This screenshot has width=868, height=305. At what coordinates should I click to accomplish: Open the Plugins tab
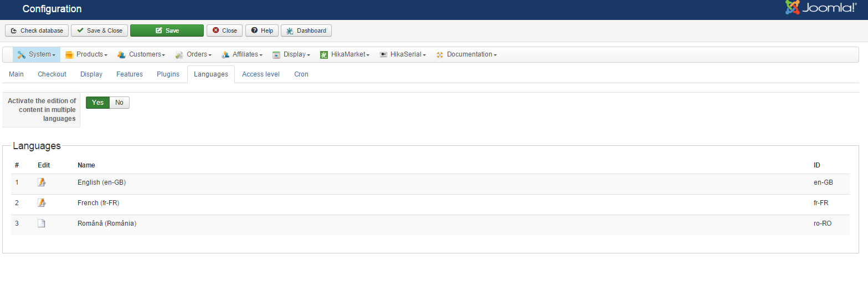point(168,74)
